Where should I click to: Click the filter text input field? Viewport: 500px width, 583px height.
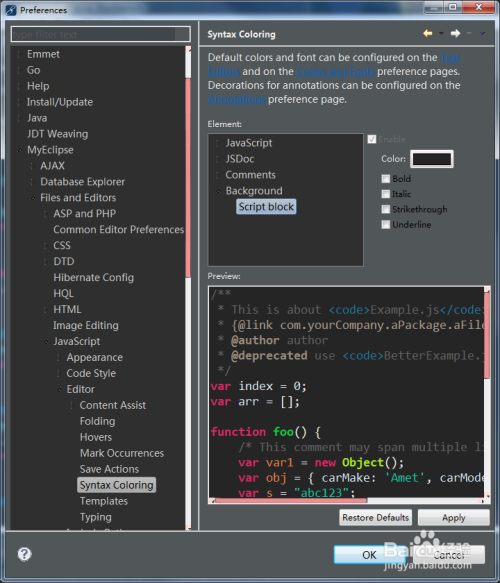[x=101, y=34]
